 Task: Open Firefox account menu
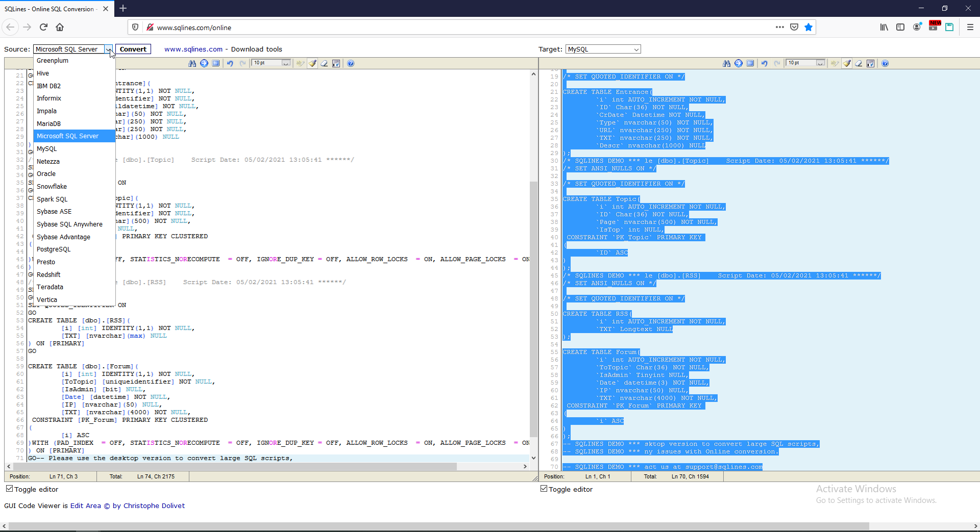point(917,27)
